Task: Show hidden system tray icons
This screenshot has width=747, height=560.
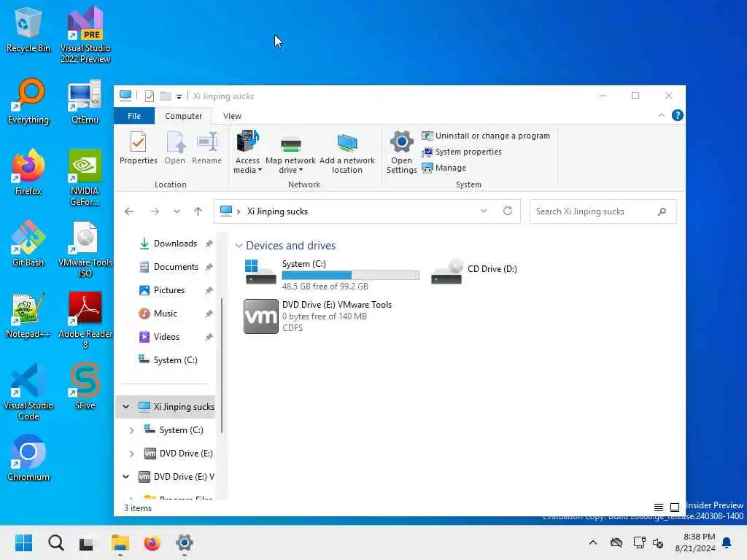Action: (x=593, y=542)
